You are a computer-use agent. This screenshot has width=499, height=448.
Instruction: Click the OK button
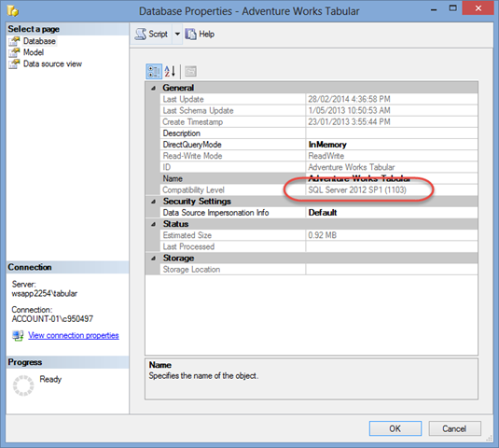(395, 428)
